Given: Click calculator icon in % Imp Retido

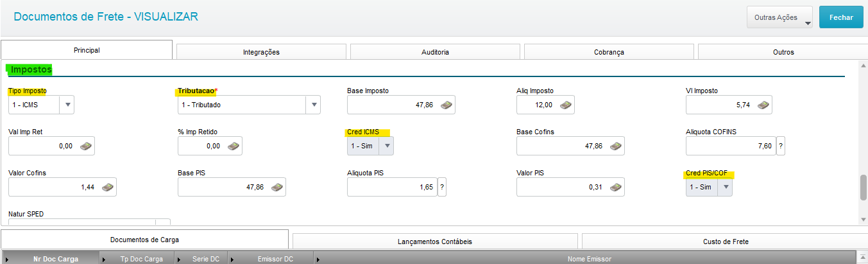Looking at the screenshot, I should pyautogui.click(x=234, y=146).
